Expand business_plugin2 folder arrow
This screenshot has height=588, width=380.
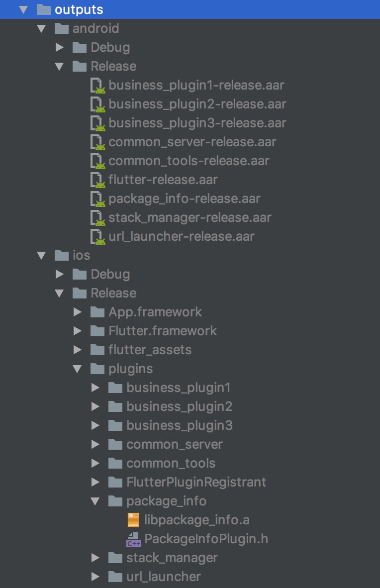(x=95, y=406)
